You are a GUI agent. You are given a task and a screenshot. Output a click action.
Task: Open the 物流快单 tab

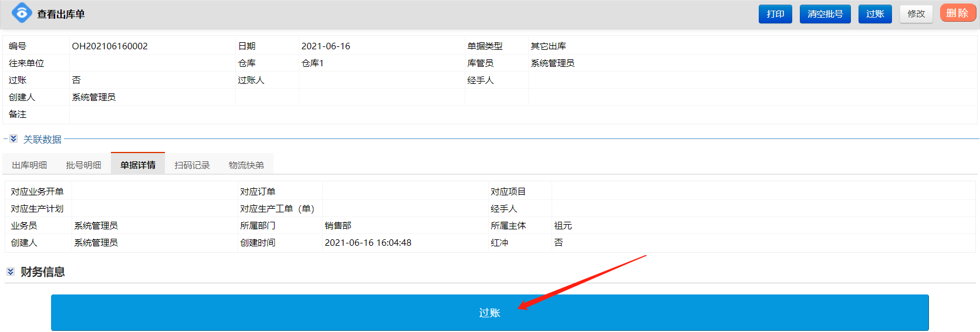tap(246, 165)
